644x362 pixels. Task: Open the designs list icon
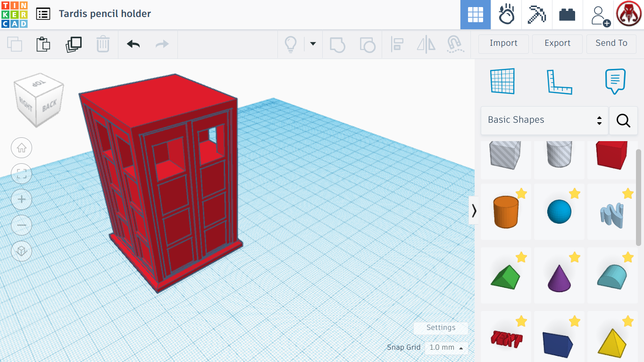pyautogui.click(x=43, y=14)
